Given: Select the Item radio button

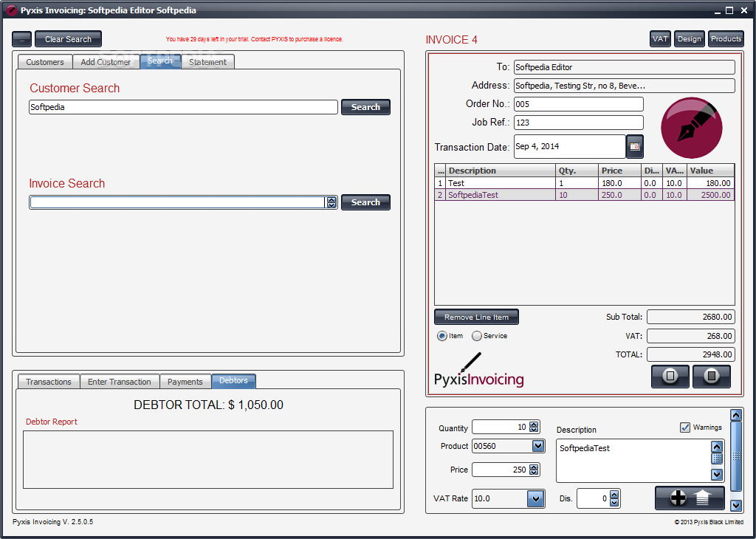Looking at the screenshot, I should (441, 336).
